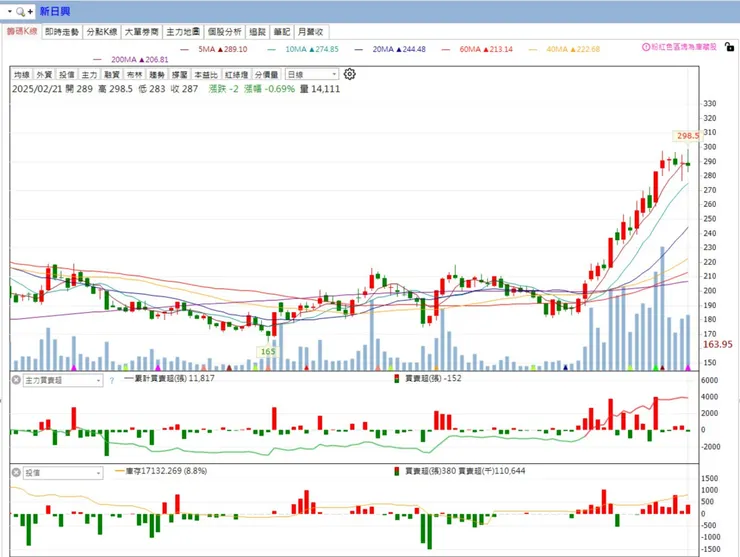740x557 pixels.
Task: Click the magnifier search icon beside 新日興
Action: point(20,12)
